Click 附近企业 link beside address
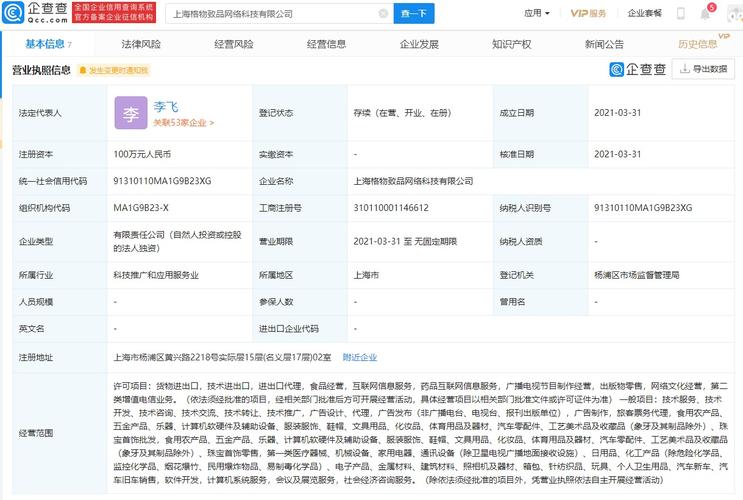743x500 pixels. pos(360,357)
